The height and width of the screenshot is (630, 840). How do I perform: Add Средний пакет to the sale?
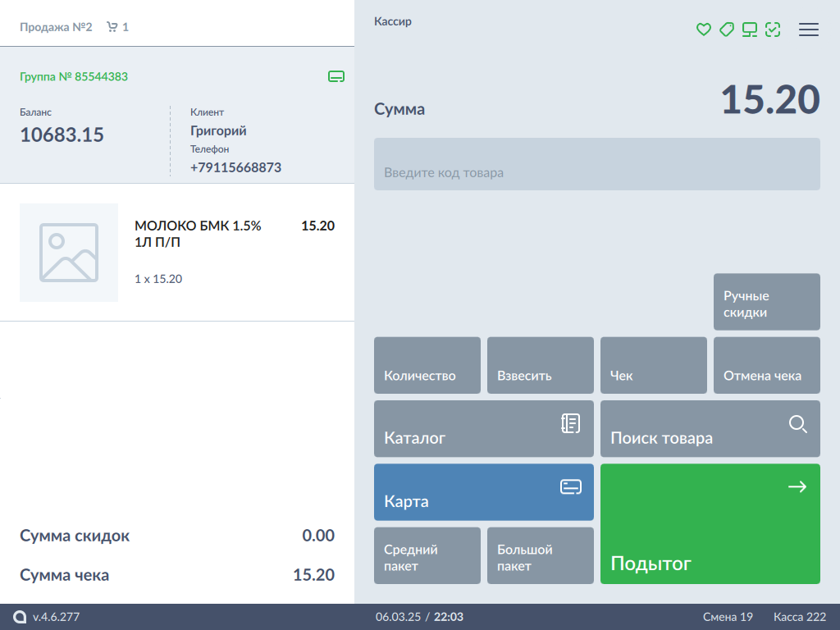tap(427, 555)
